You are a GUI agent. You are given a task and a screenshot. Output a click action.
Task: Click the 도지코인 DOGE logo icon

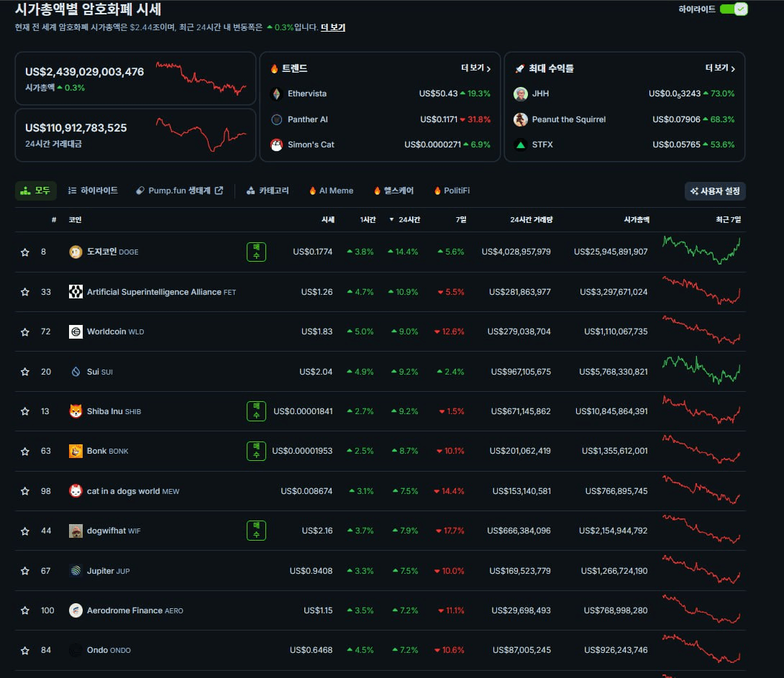coord(76,252)
